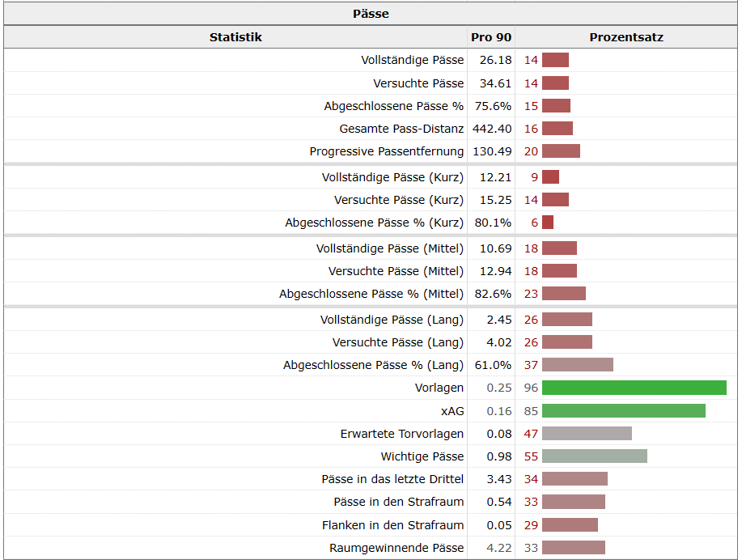Viewport: 742px width, 560px height.
Task: Click percentile 55 for Wichtige Pässe
Action: (531, 456)
